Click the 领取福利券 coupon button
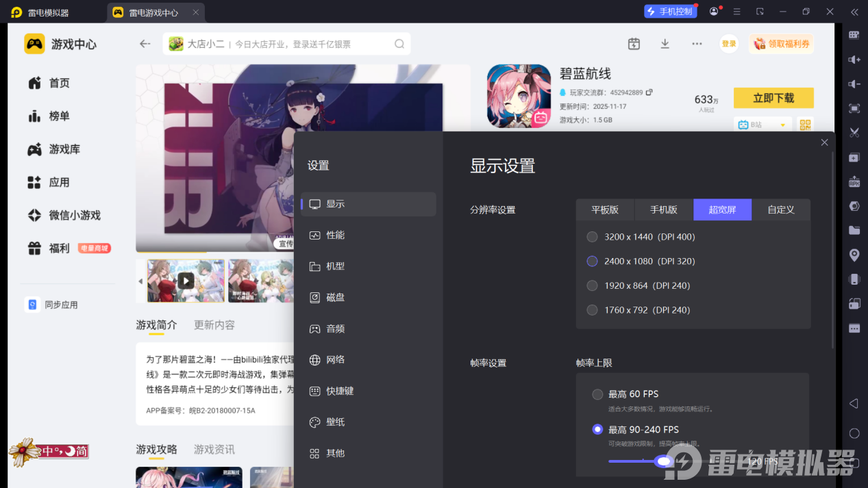 [781, 44]
